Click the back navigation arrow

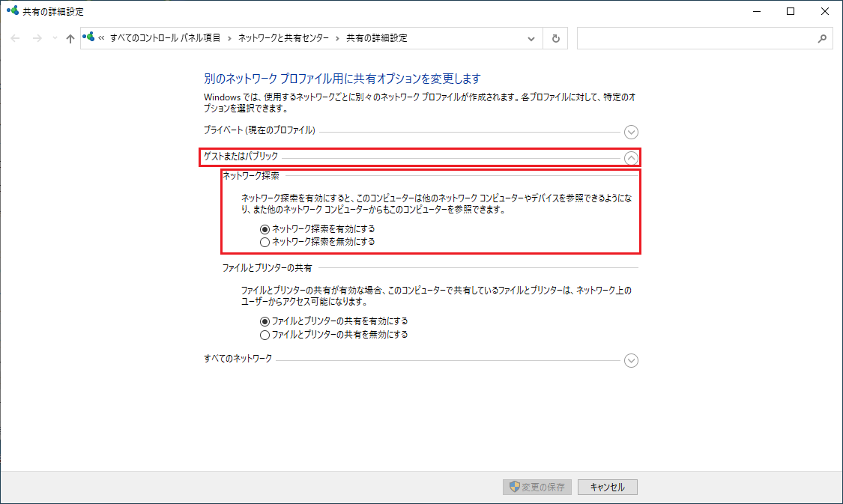click(x=16, y=38)
